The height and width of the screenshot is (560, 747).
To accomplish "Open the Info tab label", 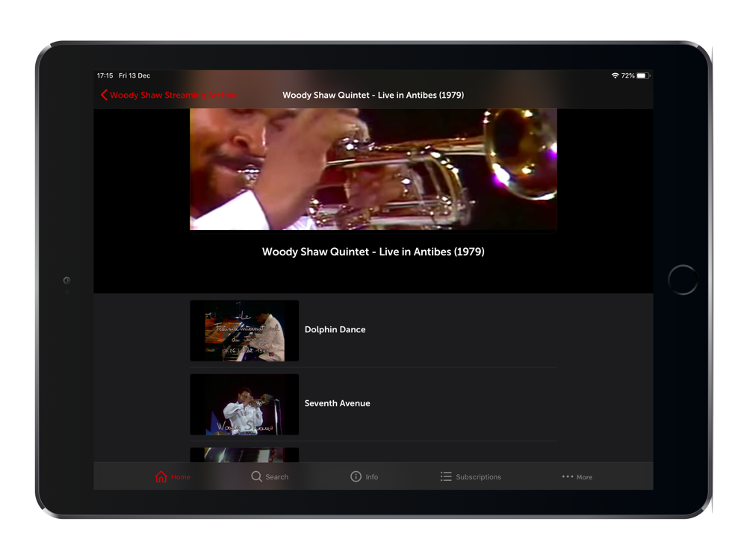I will (371, 477).
